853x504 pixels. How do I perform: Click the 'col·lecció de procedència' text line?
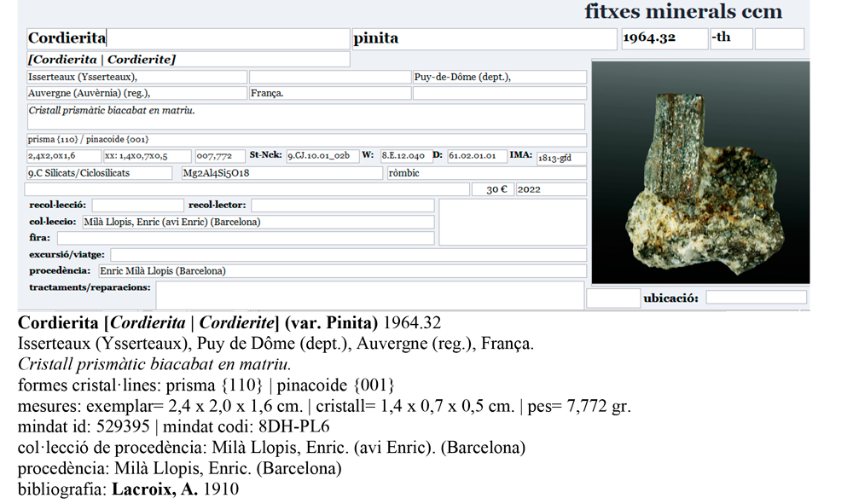click(271, 448)
